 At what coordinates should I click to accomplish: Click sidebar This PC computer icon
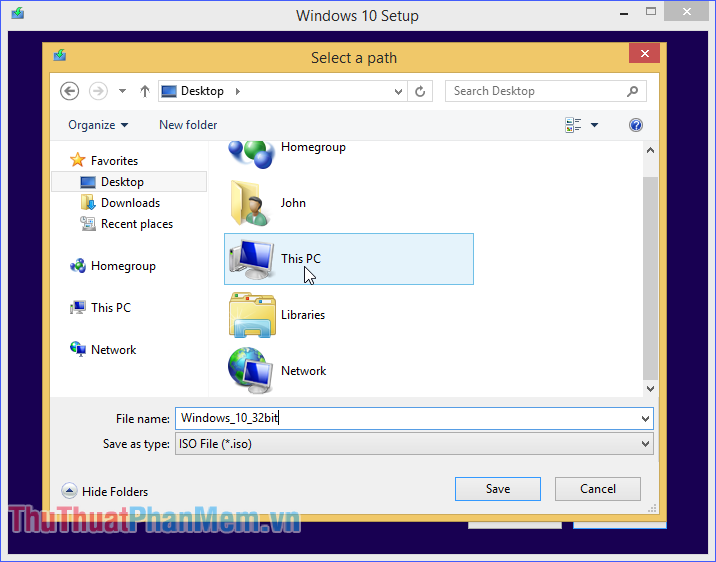pyautogui.click(x=78, y=307)
